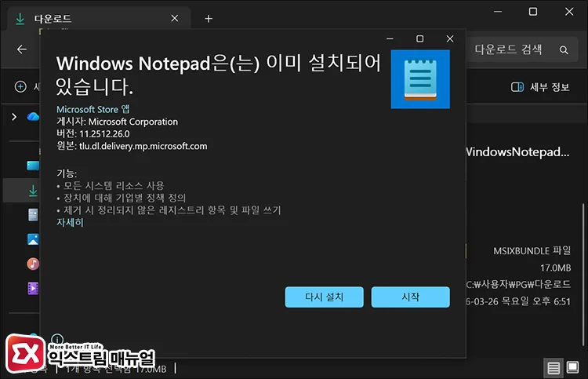This screenshot has height=379, width=588.
Task: Close the app installer dialog
Action: coord(450,38)
